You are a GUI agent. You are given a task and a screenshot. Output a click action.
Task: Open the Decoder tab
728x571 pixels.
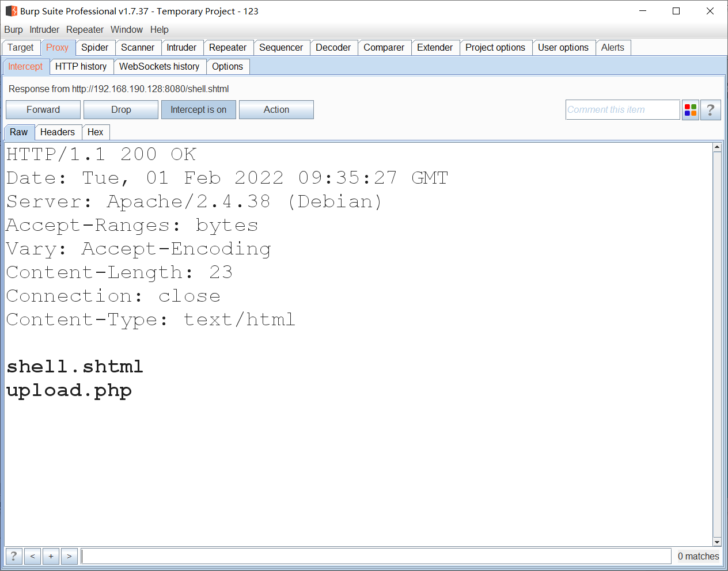(333, 48)
